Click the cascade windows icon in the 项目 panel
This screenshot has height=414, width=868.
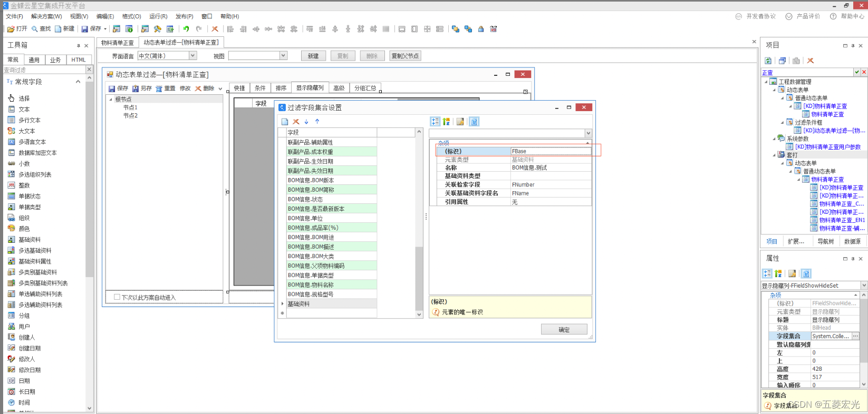pyautogui.click(x=782, y=61)
